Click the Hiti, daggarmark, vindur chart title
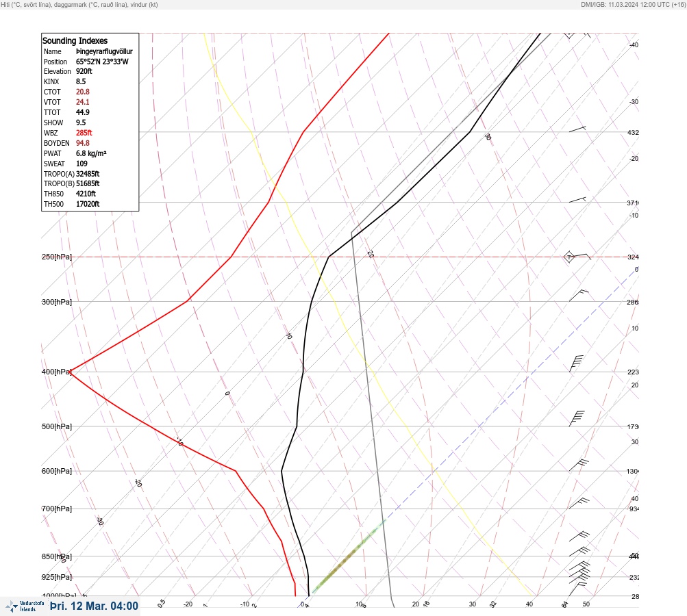The image size is (687, 616). (x=79, y=4)
